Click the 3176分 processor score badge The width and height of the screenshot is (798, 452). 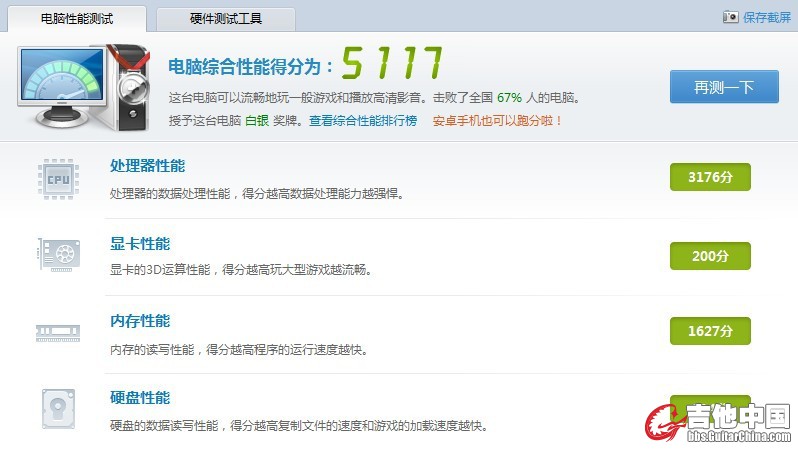pyautogui.click(x=710, y=177)
